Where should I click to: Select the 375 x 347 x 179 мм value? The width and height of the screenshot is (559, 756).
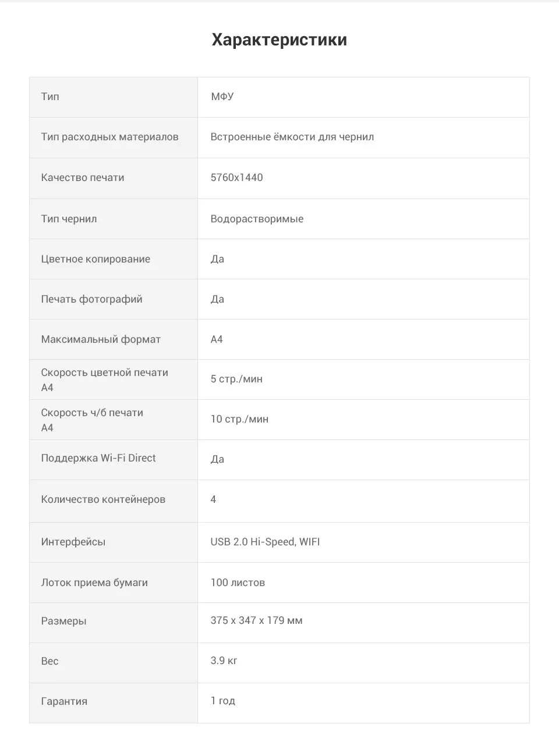pyautogui.click(x=256, y=620)
